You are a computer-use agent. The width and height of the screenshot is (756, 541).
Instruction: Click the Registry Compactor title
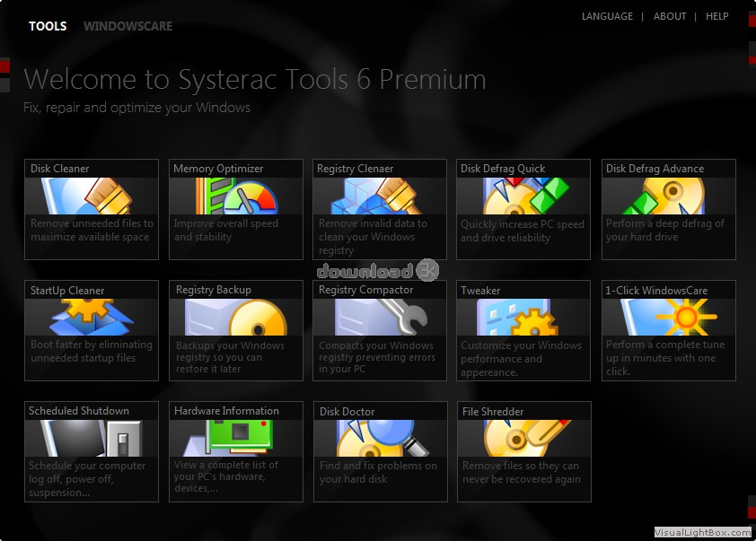(366, 290)
